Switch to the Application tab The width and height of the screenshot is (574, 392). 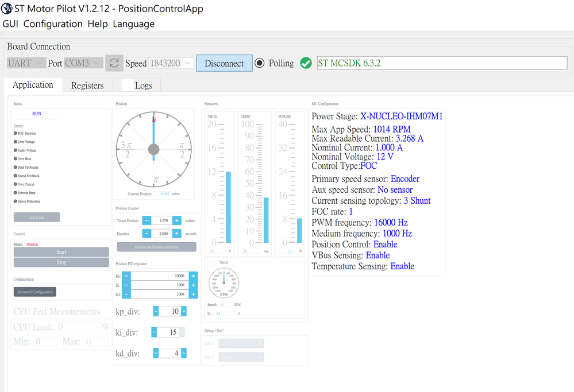click(33, 85)
